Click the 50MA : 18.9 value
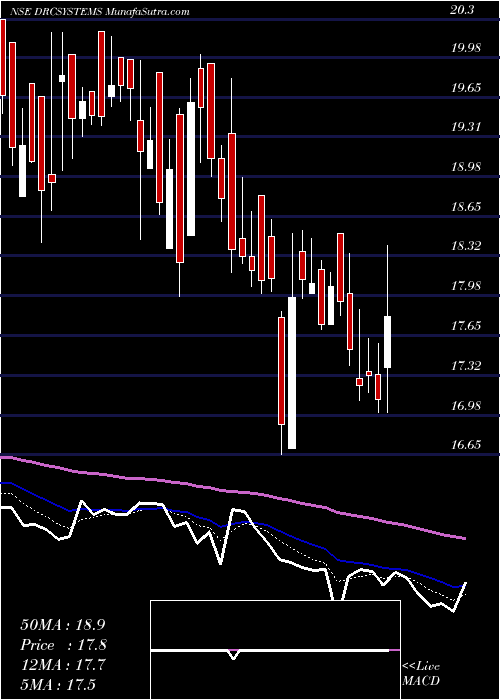 pyautogui.click(x=63, y=625)
